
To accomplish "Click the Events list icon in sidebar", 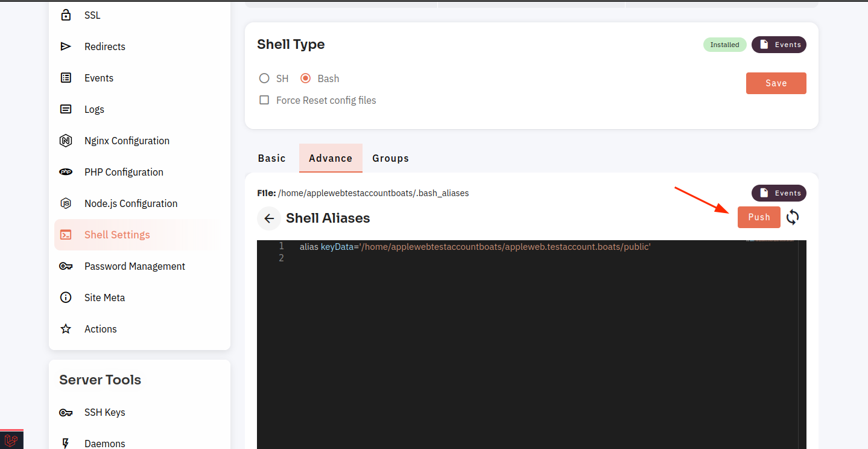I will [x=66, y=78].
